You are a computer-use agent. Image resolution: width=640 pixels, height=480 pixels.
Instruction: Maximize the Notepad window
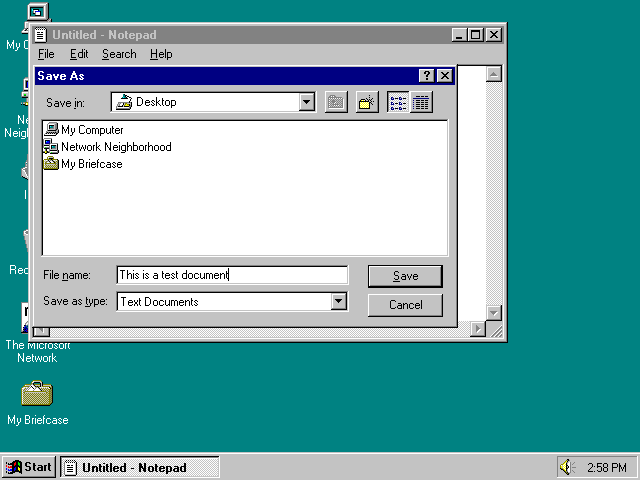coord(476,35)
